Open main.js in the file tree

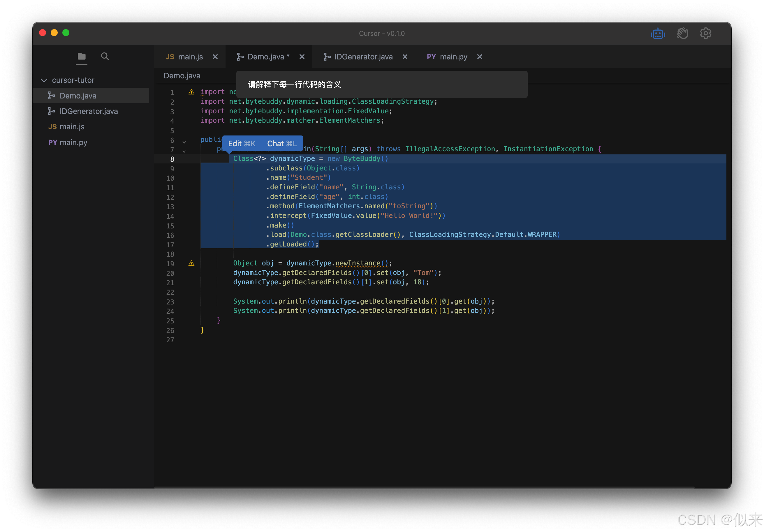(72, 127)
